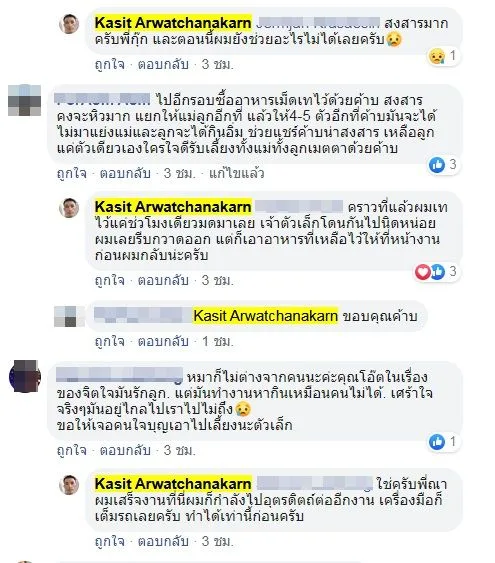Click the dark blurred avatar on the หมาก็ไม่ต่าง comment
Image resolution: width=495 pixels, height=563 pixels.
point(24,376)
